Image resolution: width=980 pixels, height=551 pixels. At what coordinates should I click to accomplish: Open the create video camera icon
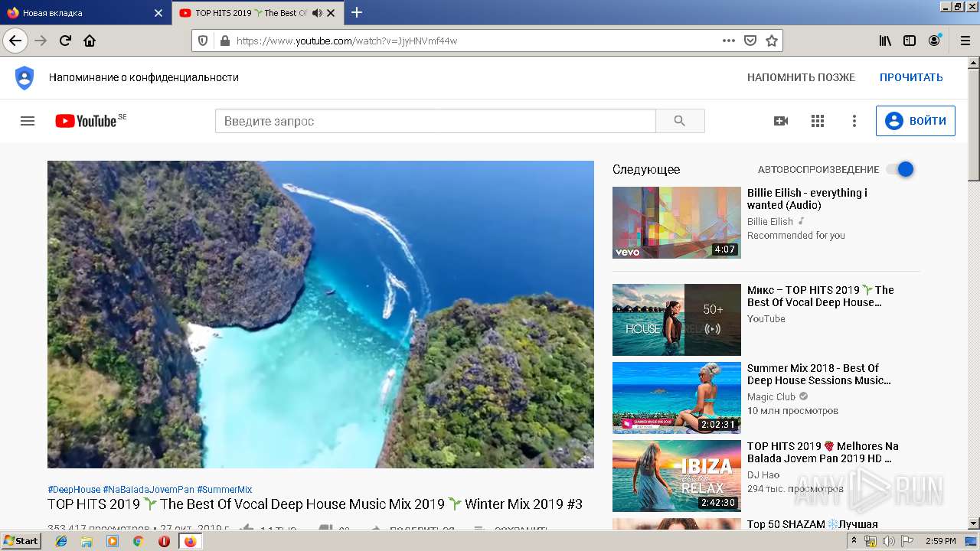click(x=781, y=121)
